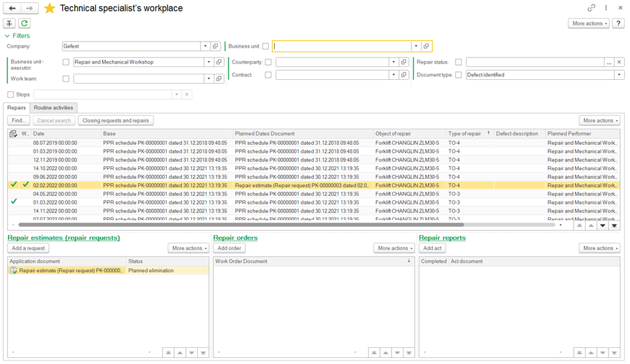Click the Closing requests and repairs button
Image resolution: width=630 pixels, height=364 pixels.
pyautogui.click(x=116, y=121)
